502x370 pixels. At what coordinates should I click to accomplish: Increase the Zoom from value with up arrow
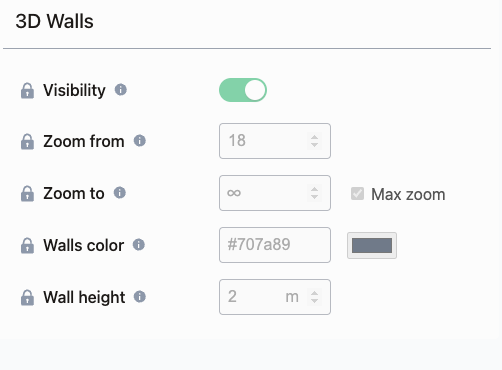(314, 137)
